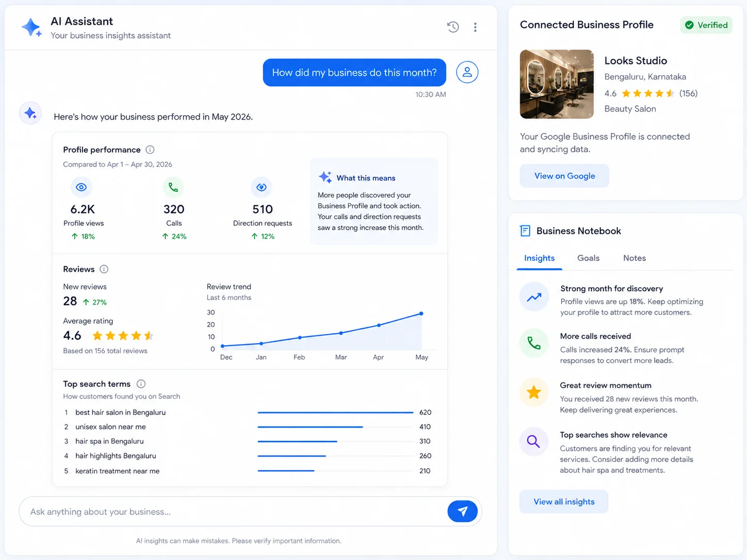The height and width of the screenshot is (560, 747).
Task: Select search term hair highlights Bengaluru
Action: [x=116, y=456]
